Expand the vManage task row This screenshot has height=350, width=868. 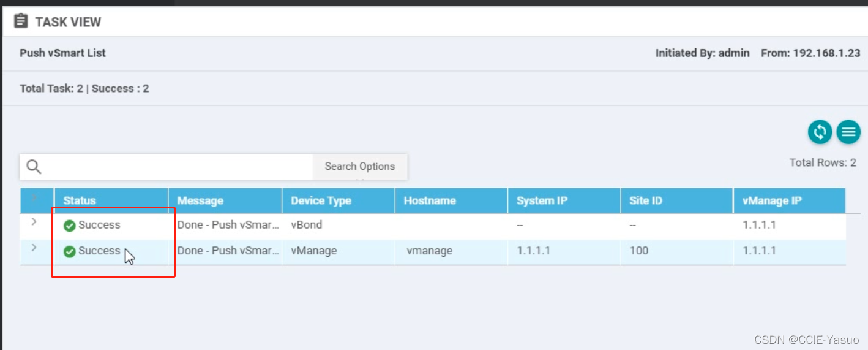coord(34,247)
